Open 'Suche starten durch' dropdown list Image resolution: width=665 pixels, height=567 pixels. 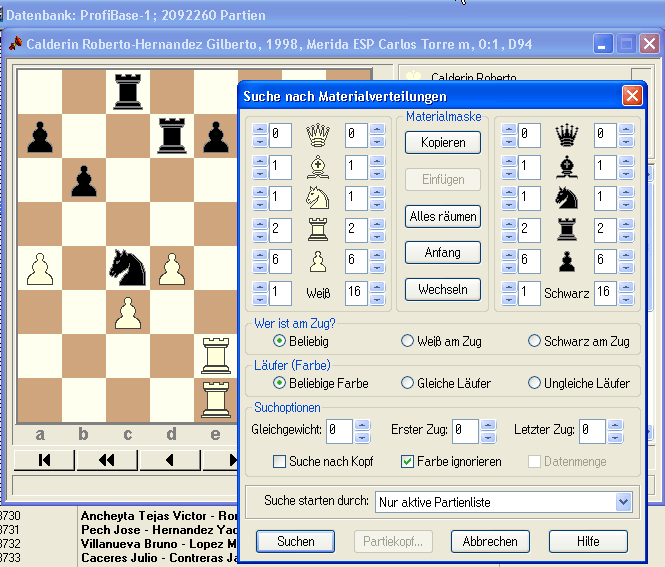[x=624, y=502]
